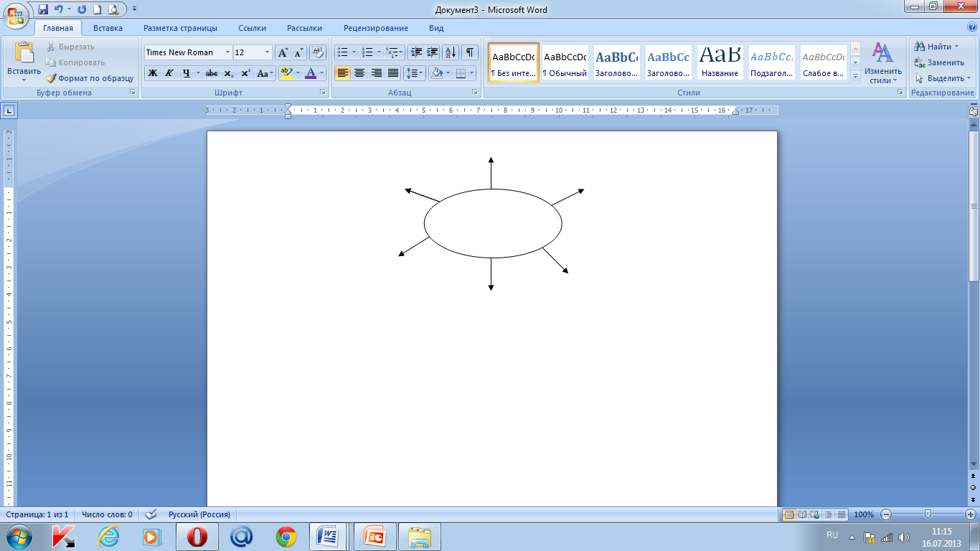Apply the Обычный style
This screenshot has width=980, height=551.
click(565, 62)
